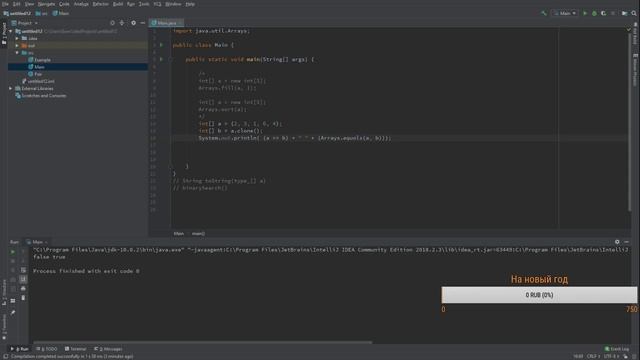The height and width of the screenshot is (360, 640).
Task: Open the TODO tool window tab
Action: 47,349
